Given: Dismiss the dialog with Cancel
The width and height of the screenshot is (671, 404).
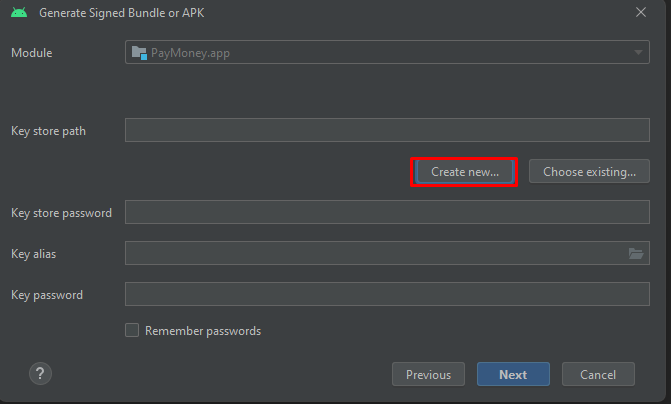Looking at the screenshot, I should pyautogui.click(x=598, y=375).
